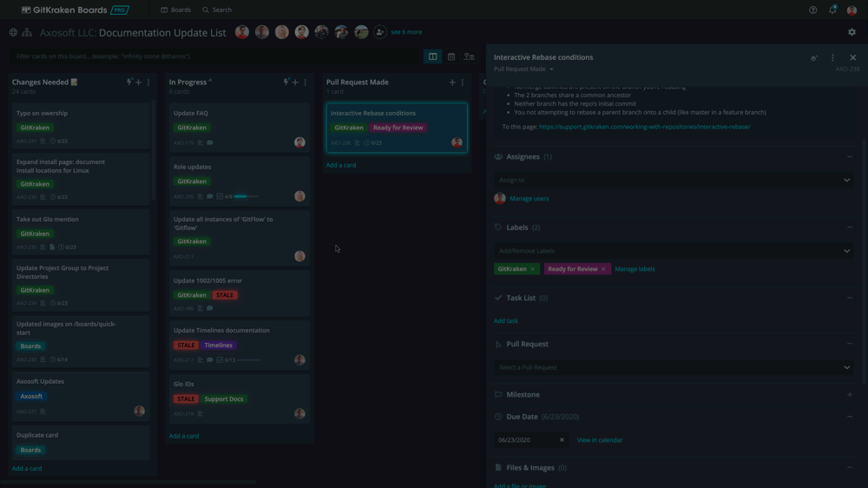The image size is (868, 488).
Task: Click the organization hierarchy icon beside board title
Action: pyautogui.click(x=27, y=33)
